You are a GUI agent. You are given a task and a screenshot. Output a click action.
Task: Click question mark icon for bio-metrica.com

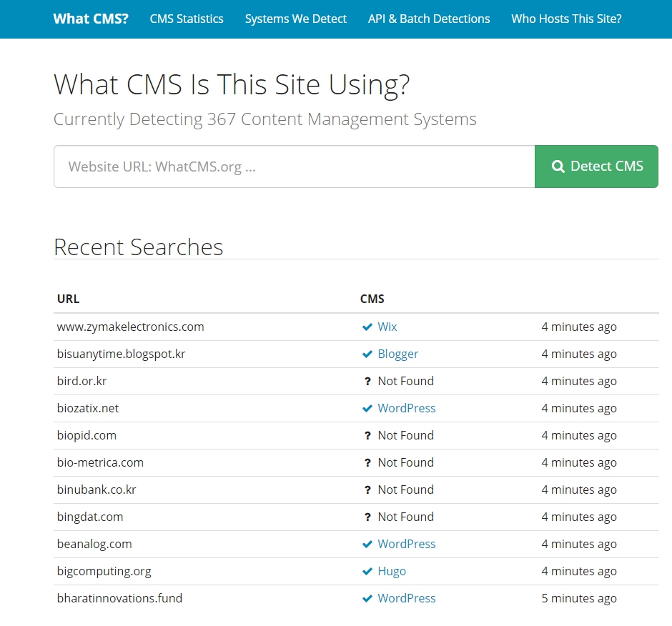pyautogui.click(x=367, y=463)
